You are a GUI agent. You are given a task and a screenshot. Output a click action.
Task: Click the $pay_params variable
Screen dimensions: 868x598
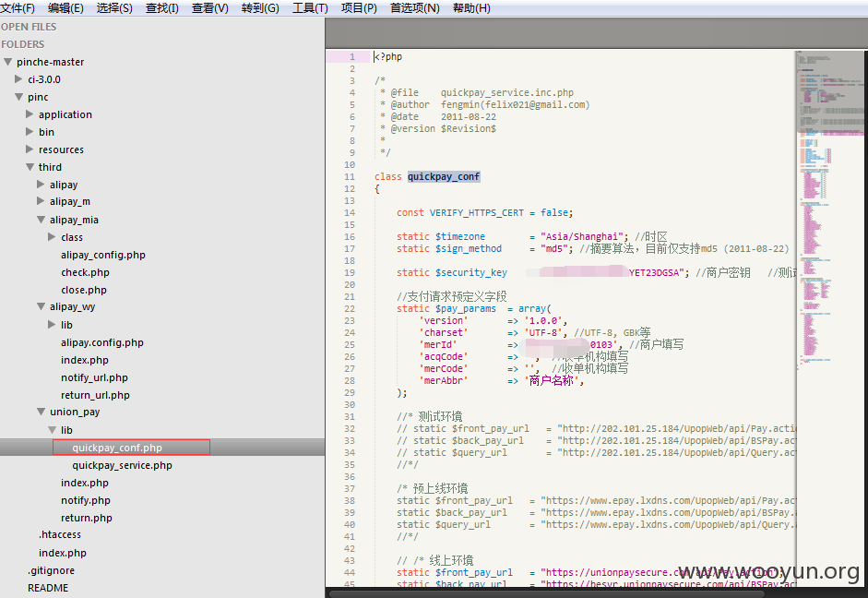(466, 308)
